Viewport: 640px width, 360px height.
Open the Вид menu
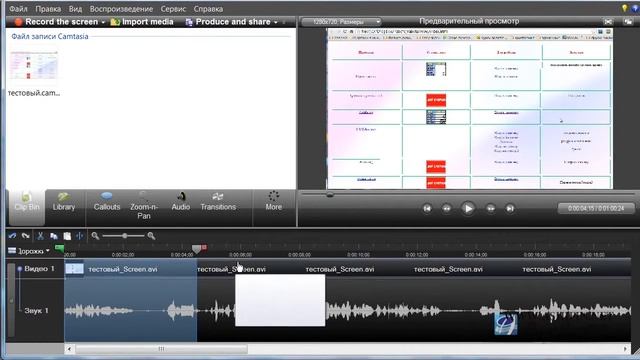(x=75, y=9)
